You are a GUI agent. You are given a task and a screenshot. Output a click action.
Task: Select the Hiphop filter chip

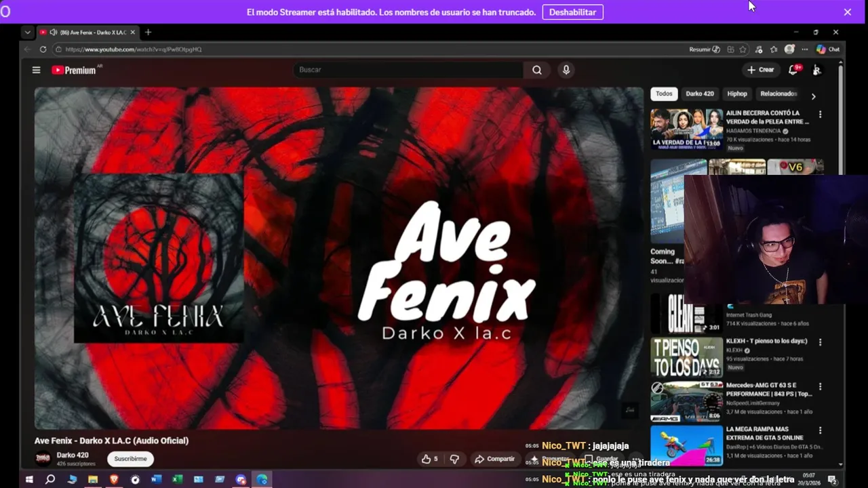[x=737, y=94]
